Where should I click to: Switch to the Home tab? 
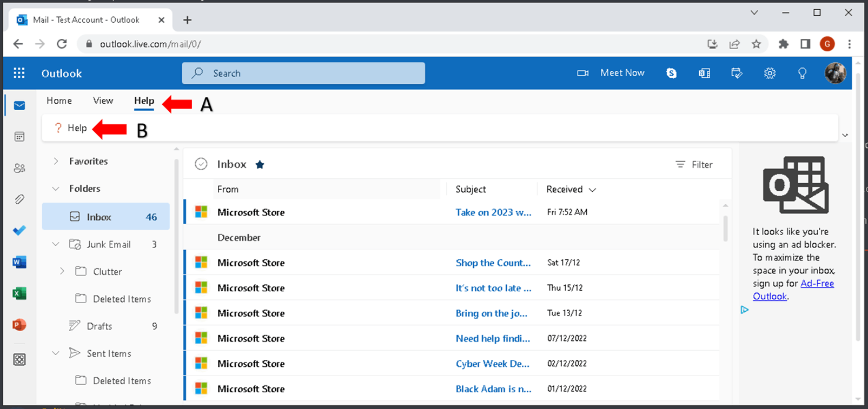click(x=59, y=100)
